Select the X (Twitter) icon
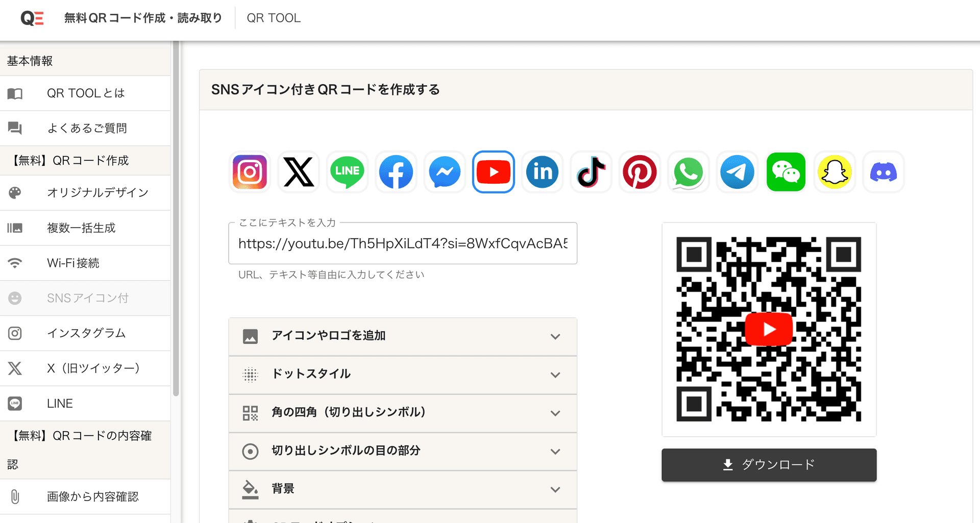The width and height of the screenshot is (980, 523). pyautogui.click(x=298, y=172)
